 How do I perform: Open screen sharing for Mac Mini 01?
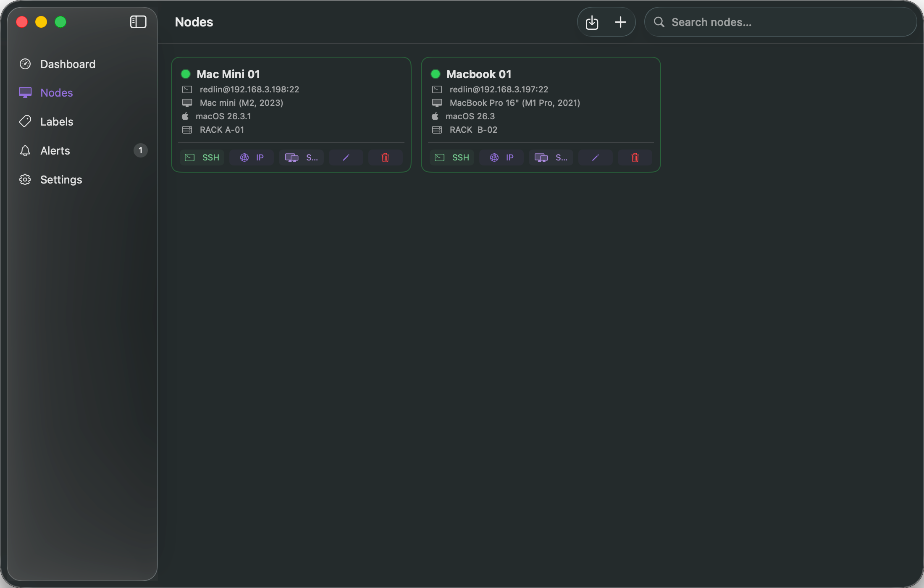tap(301, 157)
